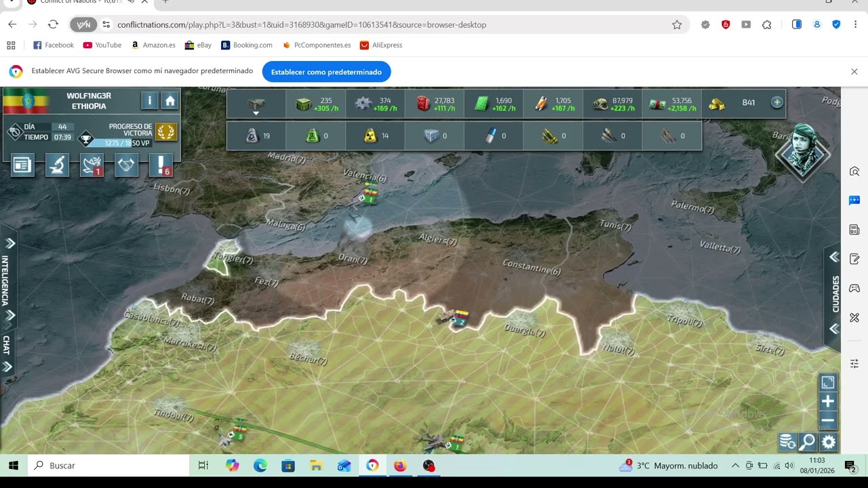
Task: Click the home icon next to WOLF1NG3R
Action: pyautogui.click(x=170, y=101)
